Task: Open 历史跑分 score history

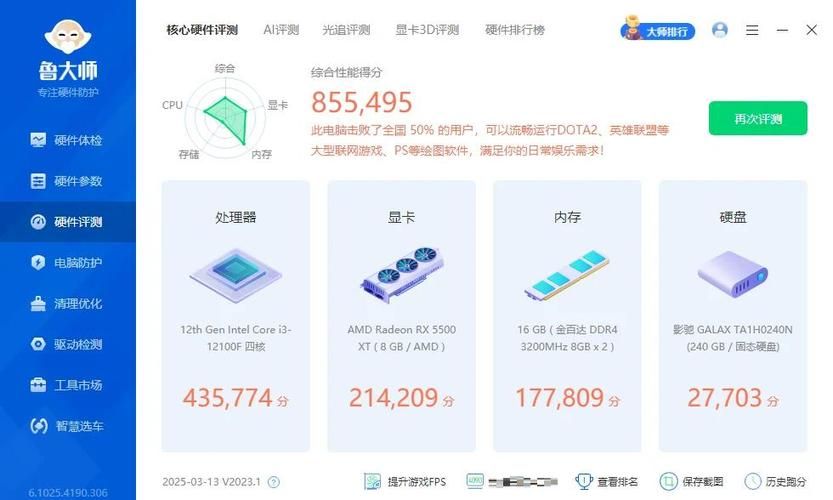Action: click(776, 482)
